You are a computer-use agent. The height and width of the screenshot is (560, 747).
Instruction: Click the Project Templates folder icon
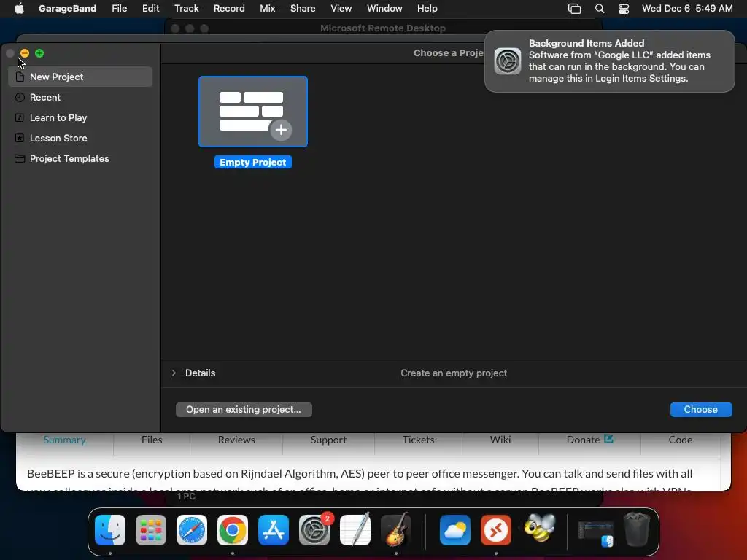[x=20, y=158]
